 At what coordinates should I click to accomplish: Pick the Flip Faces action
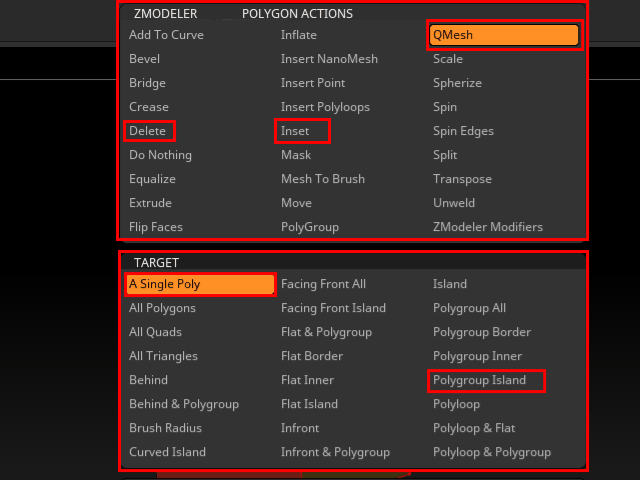156,227
